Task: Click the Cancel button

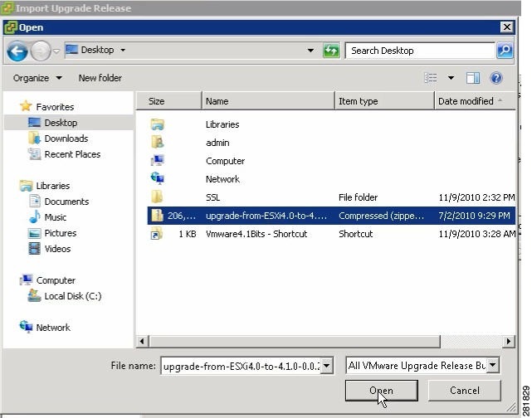Action: point(465,391)
